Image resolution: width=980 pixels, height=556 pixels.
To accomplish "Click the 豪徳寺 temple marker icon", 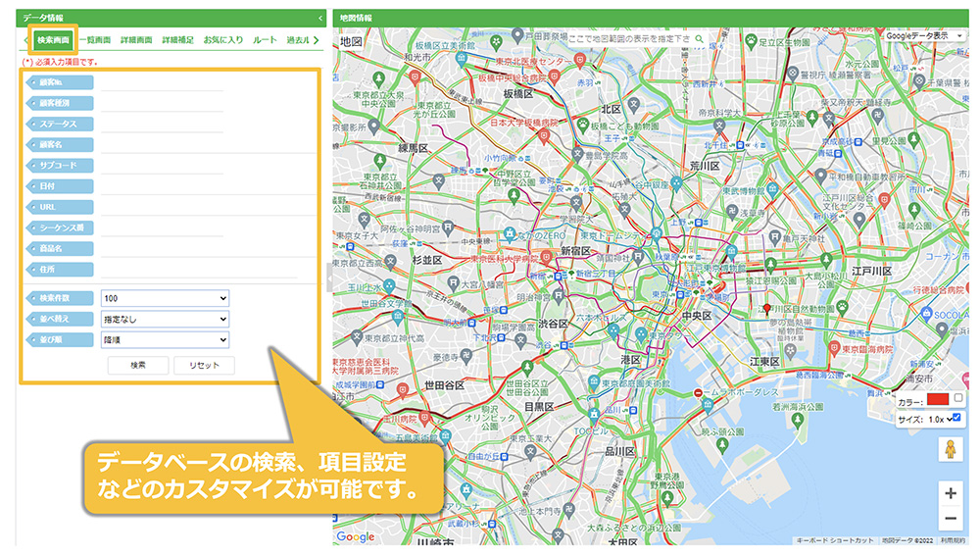I will 465,357.
